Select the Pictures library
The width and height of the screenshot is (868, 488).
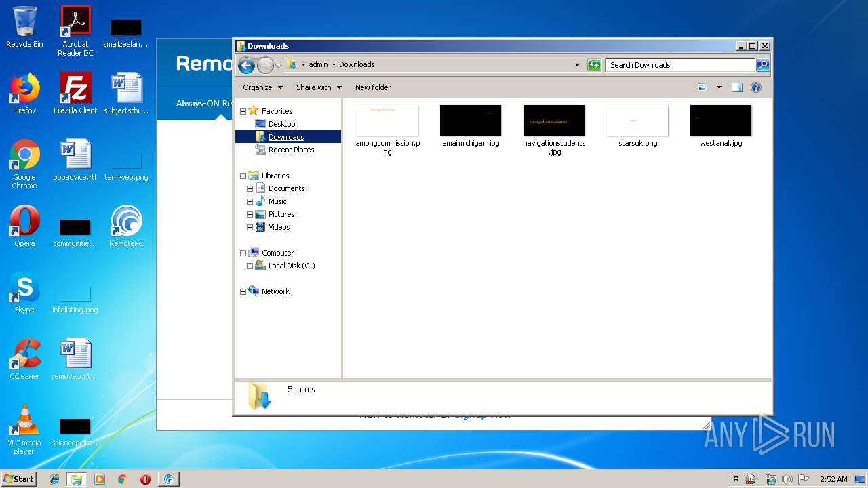coord(281,214)
